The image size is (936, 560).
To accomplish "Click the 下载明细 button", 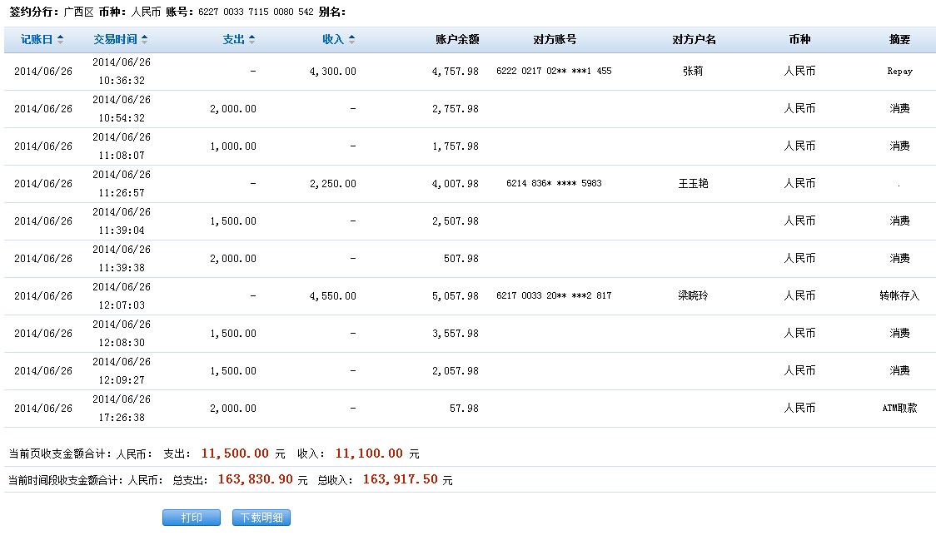I will (261, 518).
